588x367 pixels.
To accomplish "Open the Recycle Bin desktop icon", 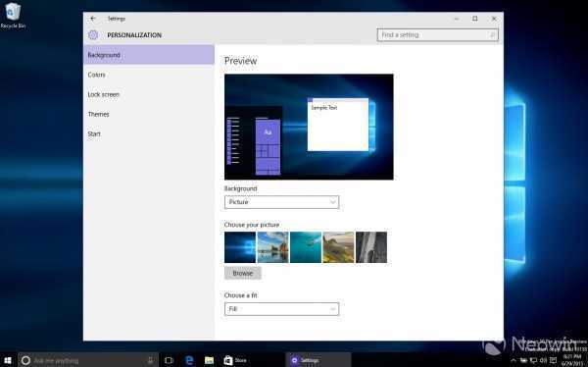I will tap(13, 16).
